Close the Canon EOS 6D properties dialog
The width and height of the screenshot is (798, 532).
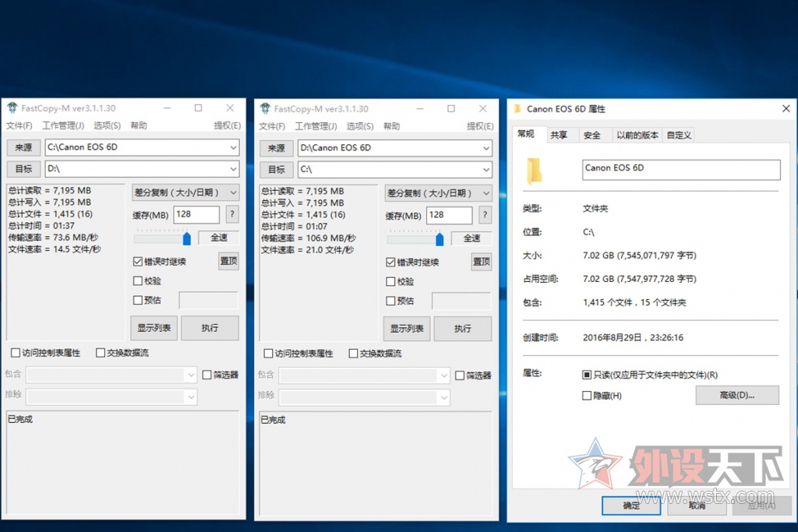pos(786,109)
